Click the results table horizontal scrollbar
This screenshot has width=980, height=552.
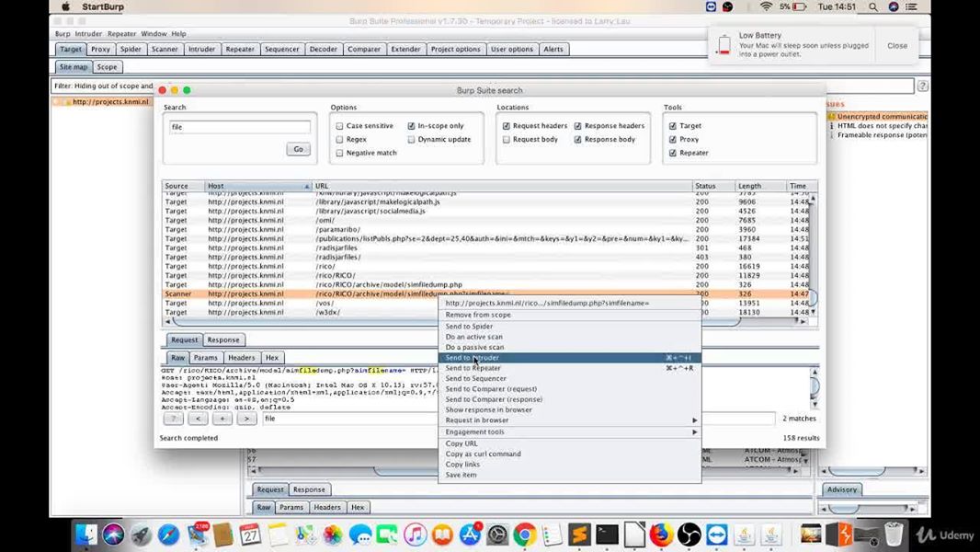[456, 321]
